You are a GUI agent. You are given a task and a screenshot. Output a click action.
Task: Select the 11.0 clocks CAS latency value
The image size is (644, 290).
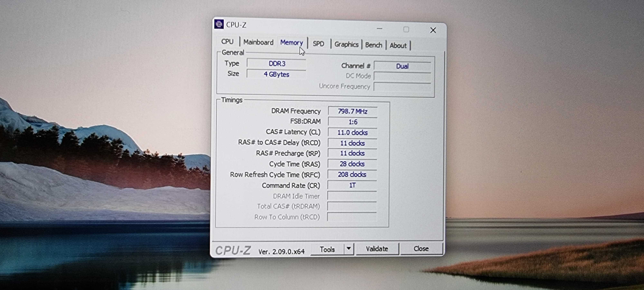pyautogui.click(x=352, y=133)
